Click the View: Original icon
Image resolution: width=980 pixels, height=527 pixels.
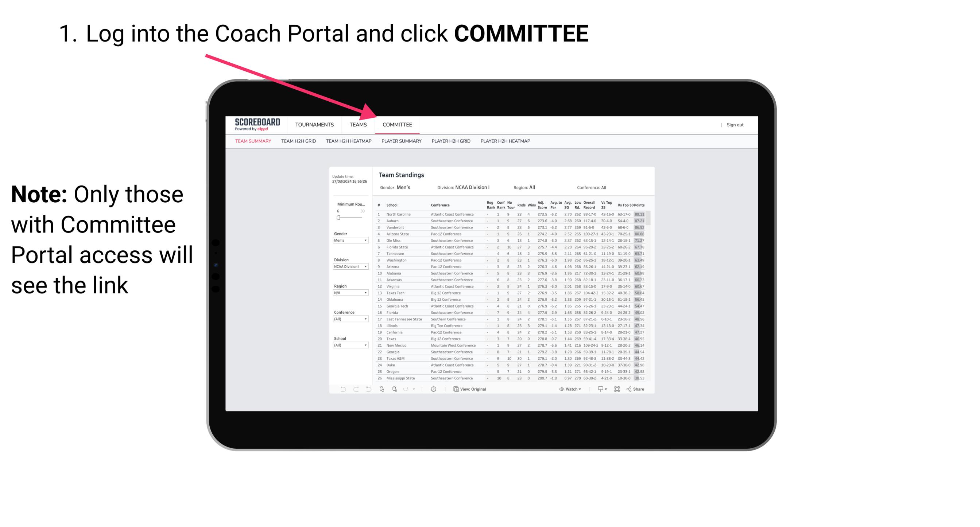tap(454, 389)
